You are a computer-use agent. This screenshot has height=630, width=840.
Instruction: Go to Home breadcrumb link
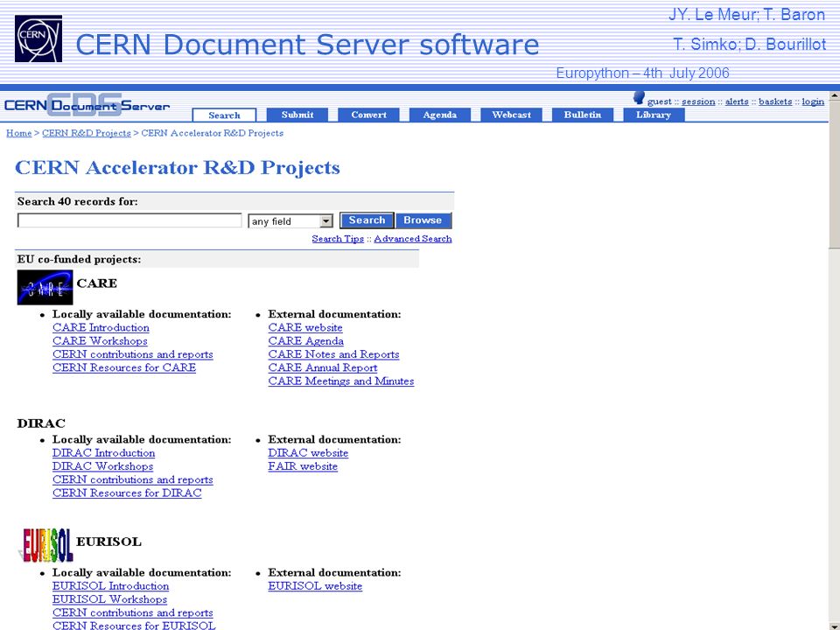[18, 133]
